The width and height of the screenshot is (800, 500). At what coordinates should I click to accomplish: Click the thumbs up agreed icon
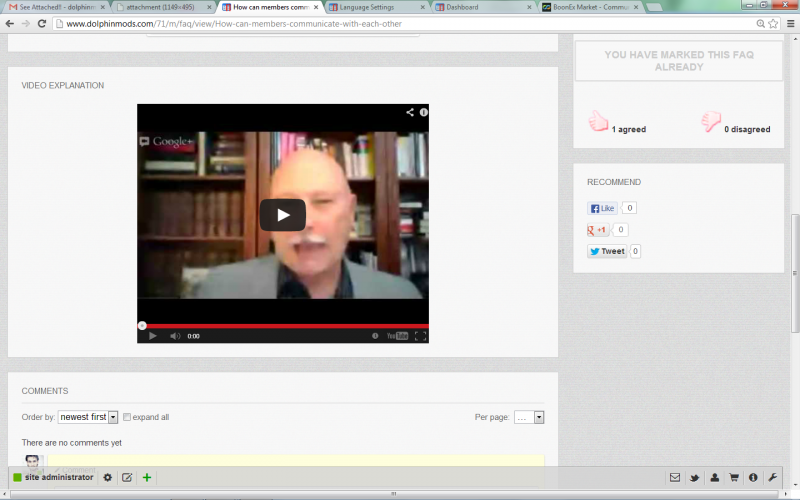point(598,121)
